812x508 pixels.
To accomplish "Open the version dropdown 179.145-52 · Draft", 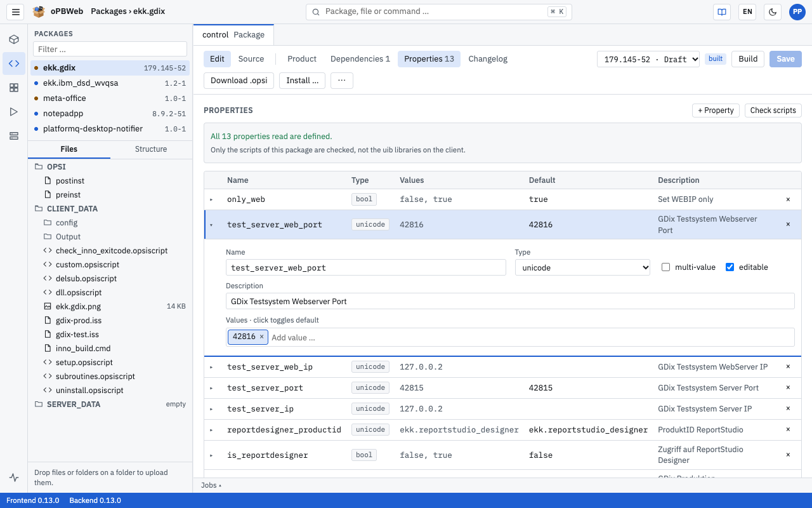I will pos(648,59).
